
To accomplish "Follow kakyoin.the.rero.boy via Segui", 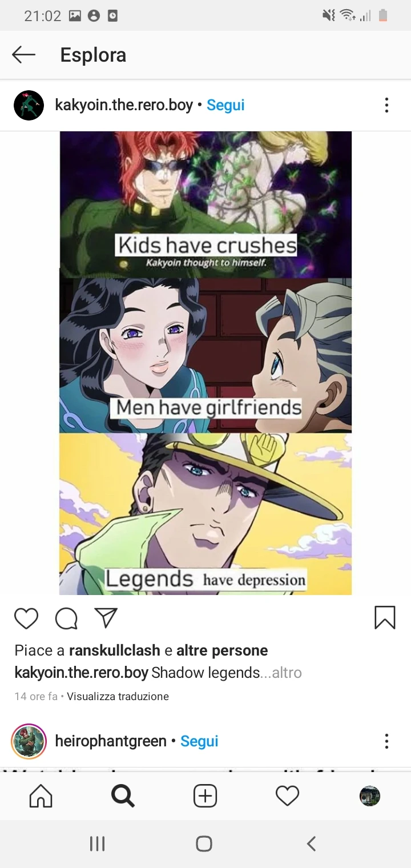I will pos(225,105).
